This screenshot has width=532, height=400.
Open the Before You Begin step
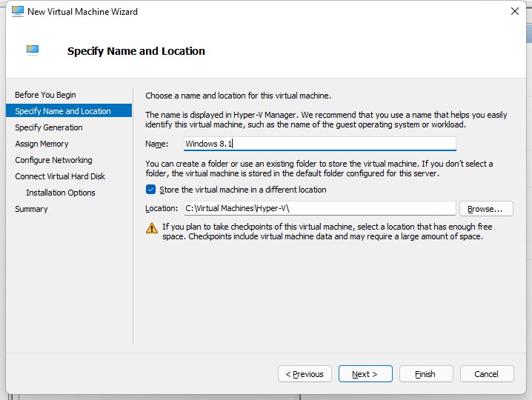45,95
